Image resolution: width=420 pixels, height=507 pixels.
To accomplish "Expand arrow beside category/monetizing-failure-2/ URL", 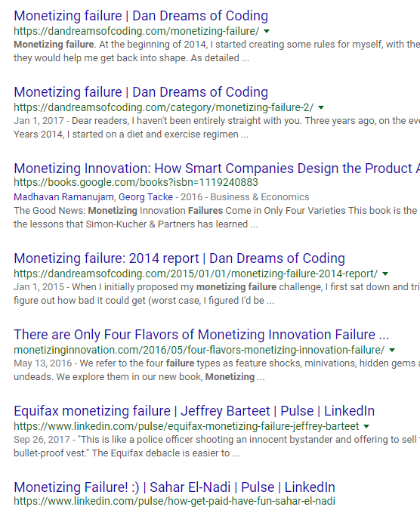I will coord(321,108).
